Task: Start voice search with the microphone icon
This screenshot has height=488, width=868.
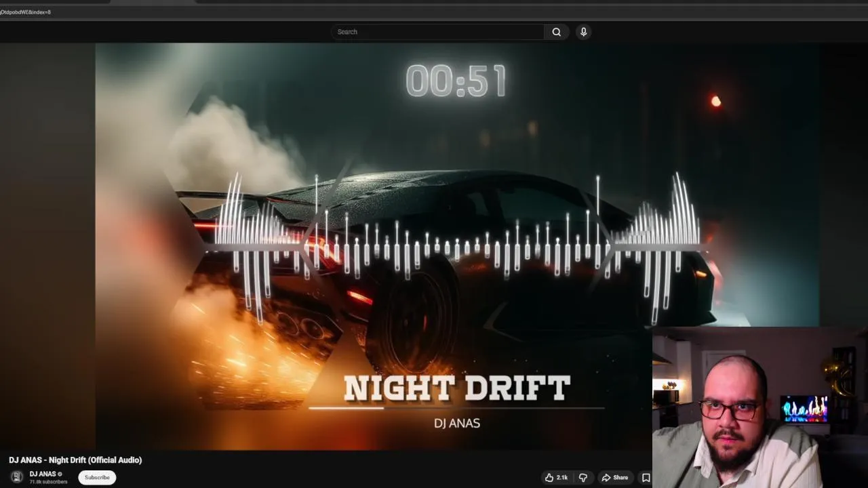Action: 583,32
